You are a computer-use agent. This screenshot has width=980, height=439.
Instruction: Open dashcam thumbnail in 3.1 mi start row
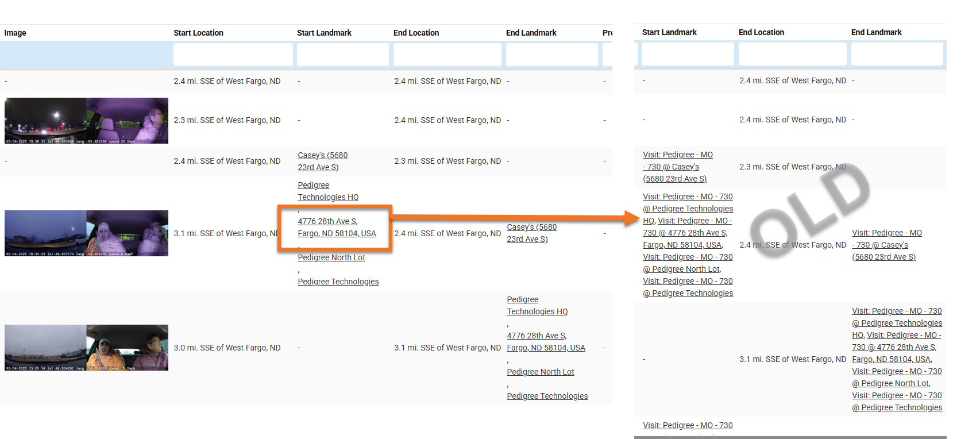pos(86,233)
